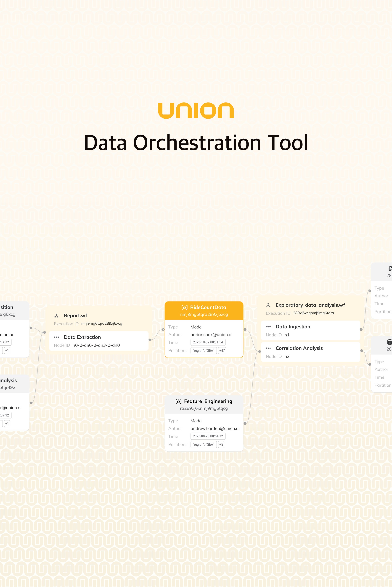Click the andrewharden@union.ai author value
Image resolution: width=392 pixels, height=587 pixels.
point(215,428)
